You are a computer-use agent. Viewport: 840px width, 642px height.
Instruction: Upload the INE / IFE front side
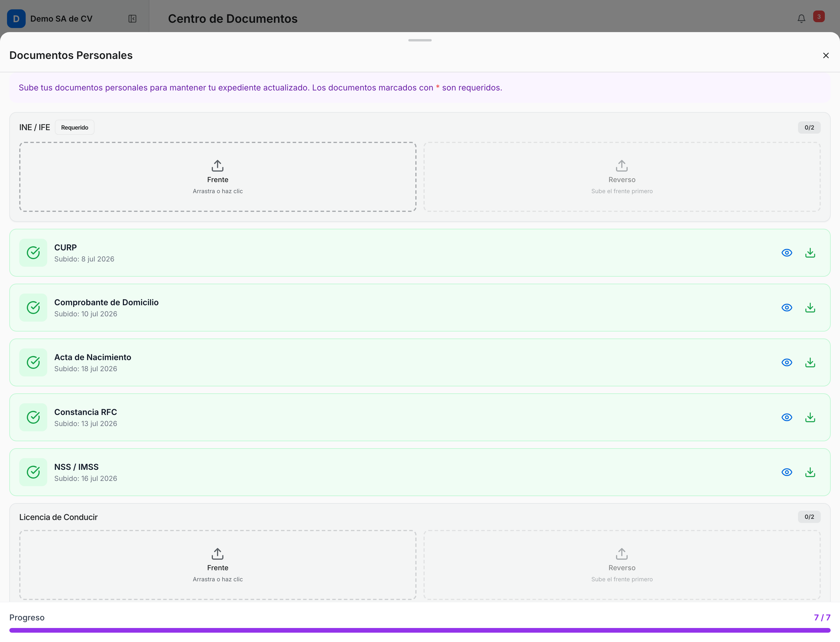218,177
